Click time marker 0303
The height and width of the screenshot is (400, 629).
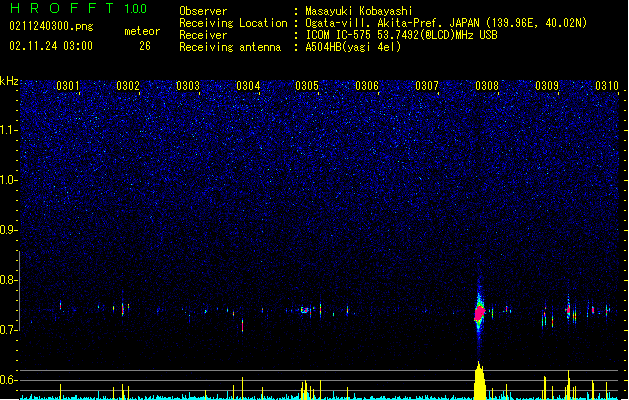pyautogui.click(x=188, y=86)
